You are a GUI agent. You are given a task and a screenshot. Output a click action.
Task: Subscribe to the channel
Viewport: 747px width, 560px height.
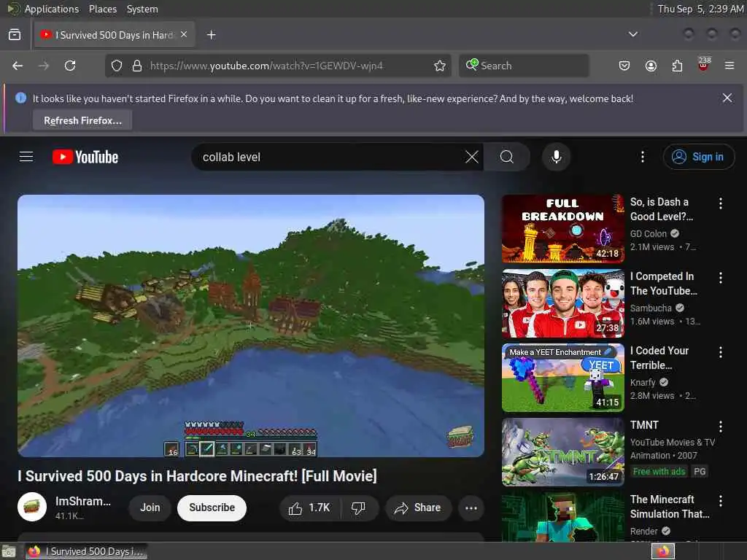[x=212, y=508]
